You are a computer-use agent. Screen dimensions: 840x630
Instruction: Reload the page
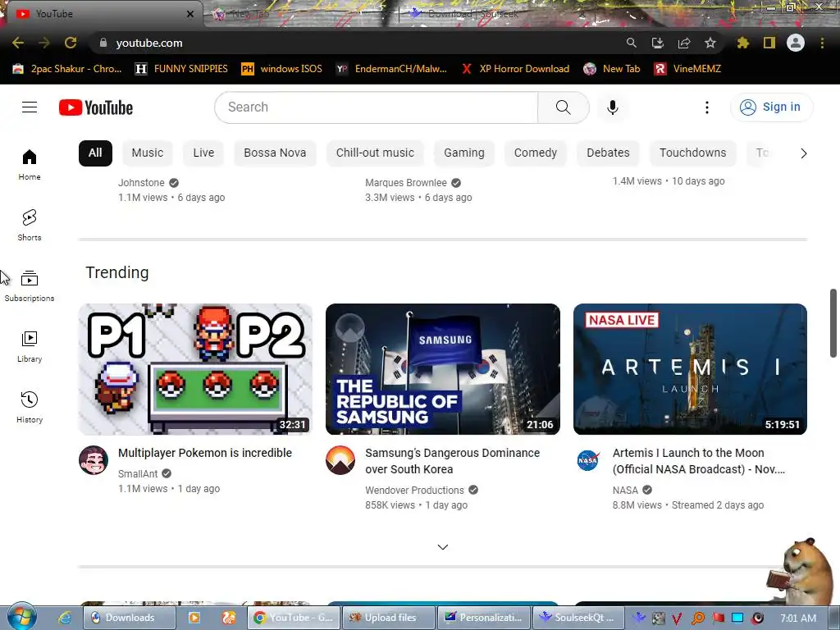pos(71,43)
